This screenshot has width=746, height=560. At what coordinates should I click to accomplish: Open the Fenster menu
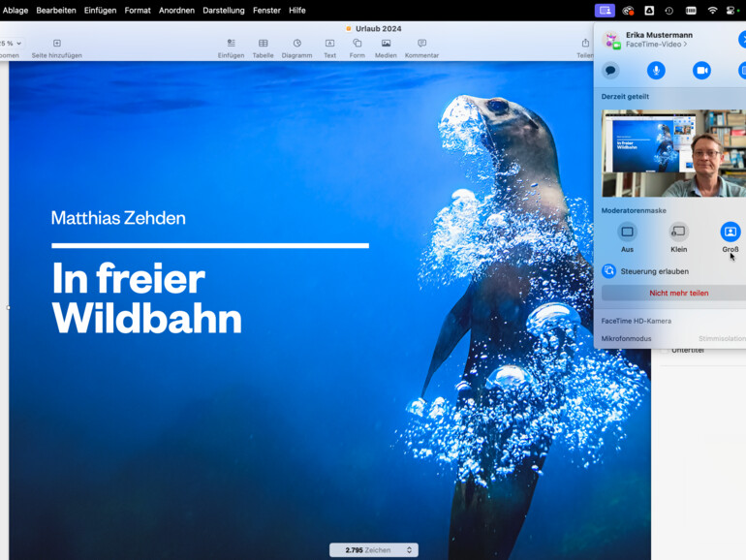tap(266, 10)
